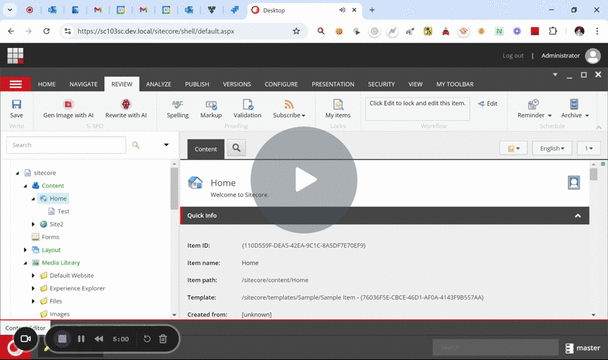The image size is (608, 360).
Task: Switch to the HOME ribbon tab
Action: 47,84
